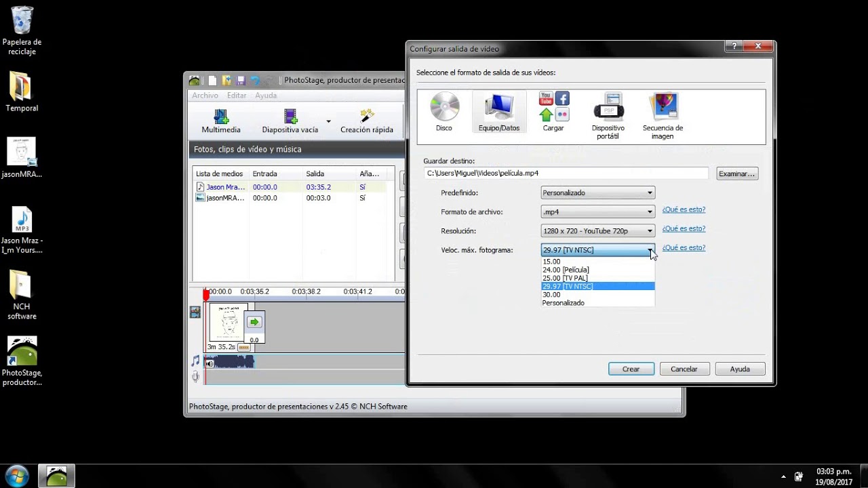868x488 pixels.
Task: Click Salida column header
Action: click(x=330, y=174)
